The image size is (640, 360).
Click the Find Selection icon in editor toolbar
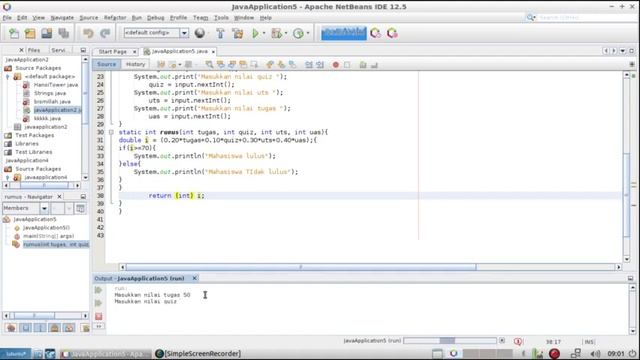(x=209, y=64)
